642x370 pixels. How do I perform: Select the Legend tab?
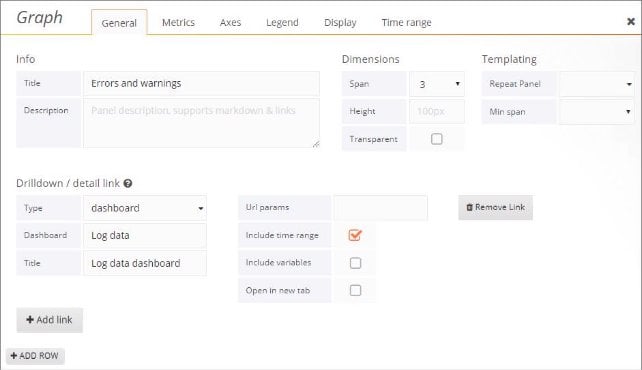282,23
